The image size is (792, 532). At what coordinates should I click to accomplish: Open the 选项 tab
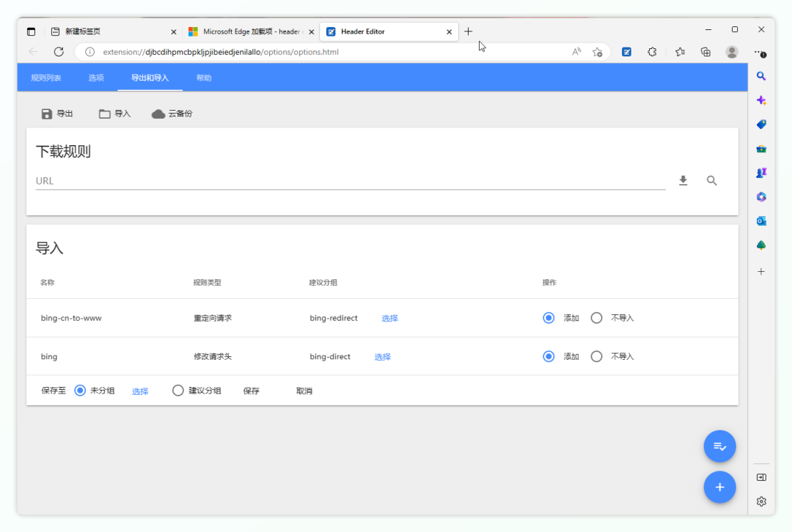96,78
